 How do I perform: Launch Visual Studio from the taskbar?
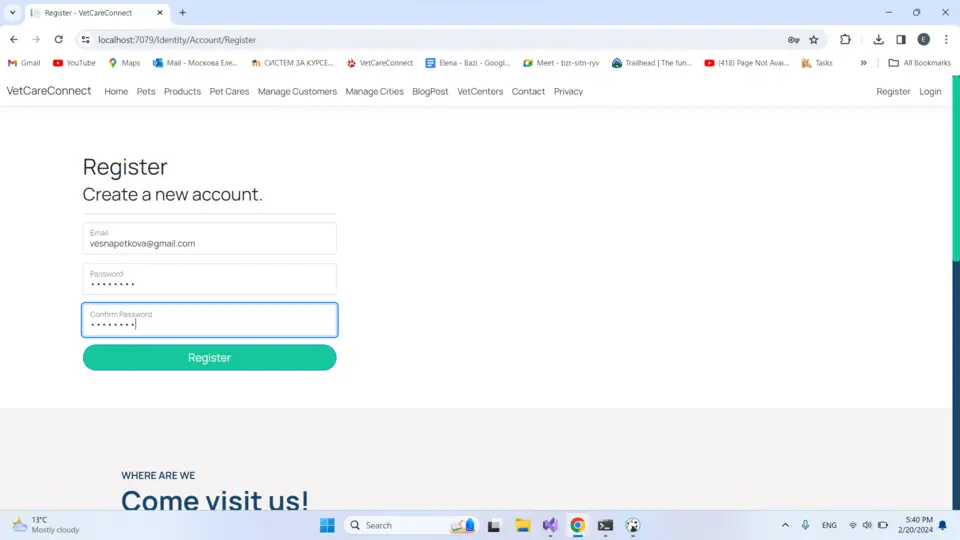pyautogui.click(x=550, y=525)
